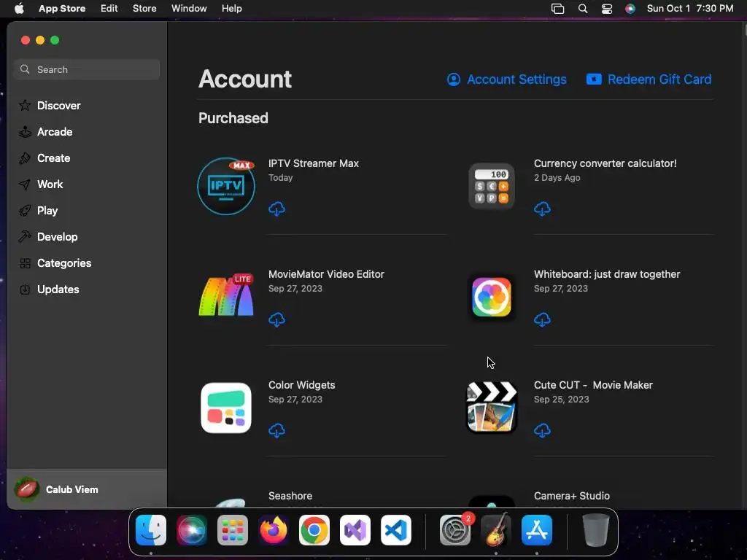Open the Currency converter calculator app icon

(492, 186)
